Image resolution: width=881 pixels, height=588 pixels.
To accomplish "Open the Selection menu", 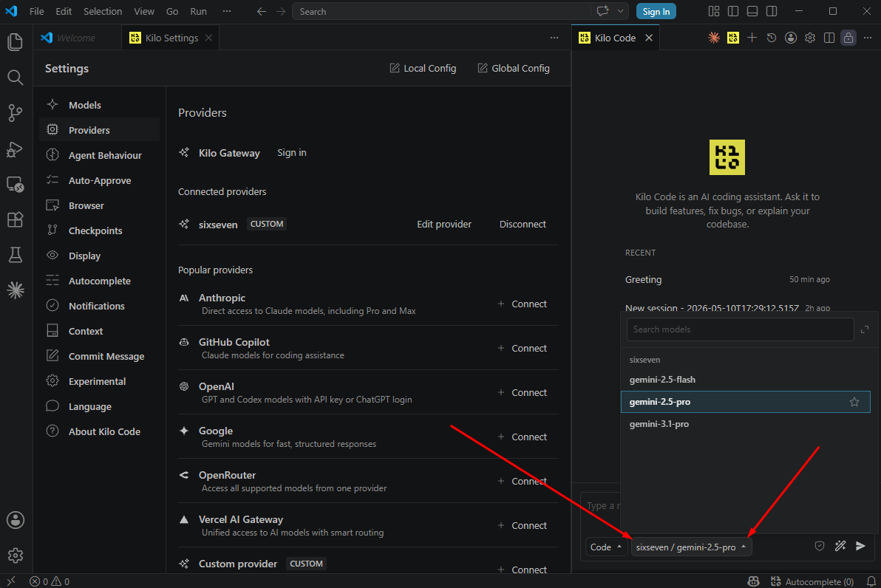I will pos(102,11).
